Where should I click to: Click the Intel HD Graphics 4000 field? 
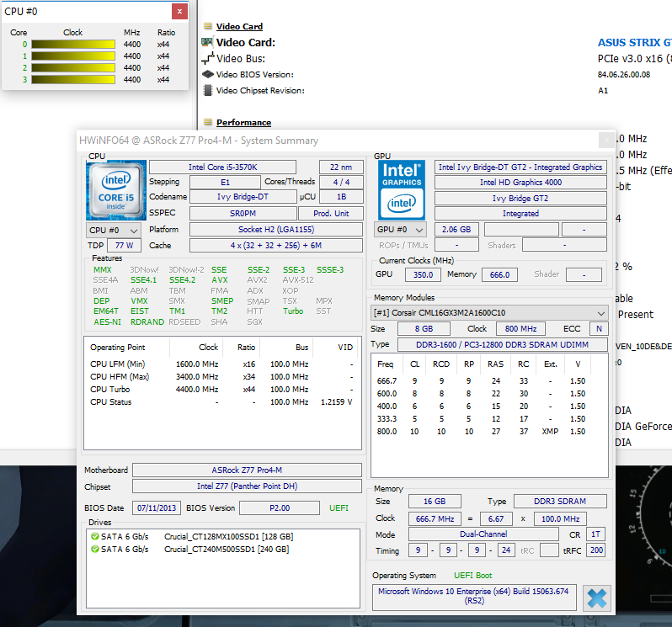point(520,183)
